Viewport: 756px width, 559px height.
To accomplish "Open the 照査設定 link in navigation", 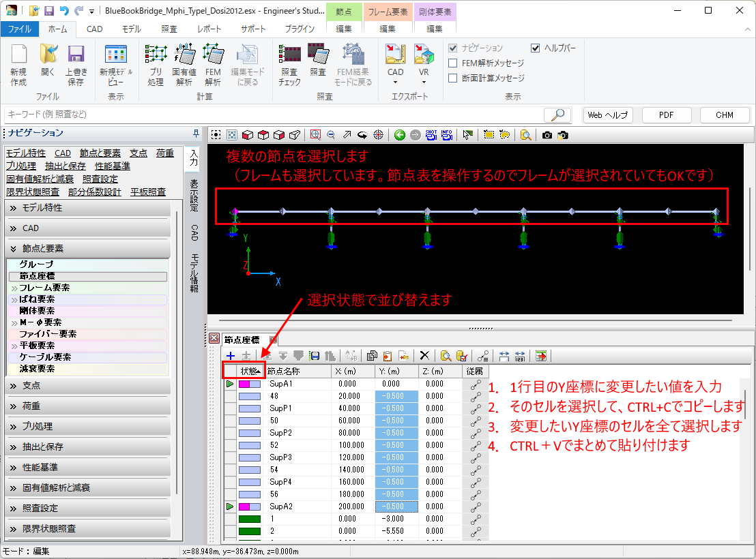I will tap(100, 179).
